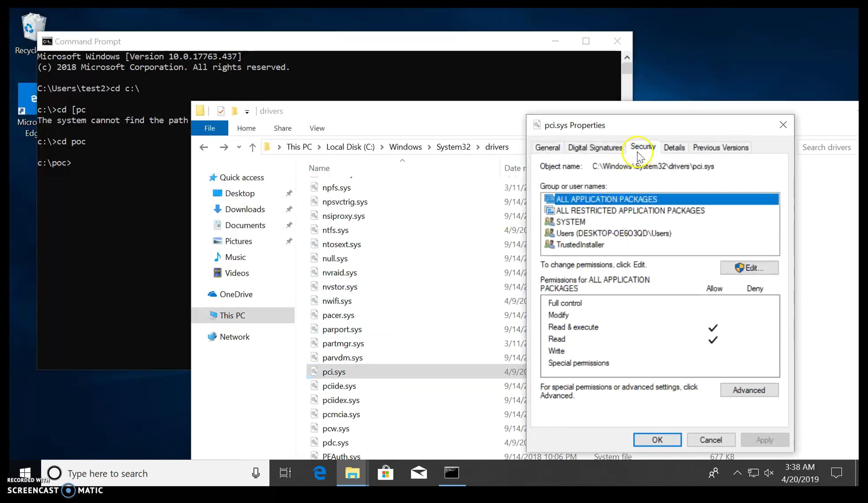Go up one folder level arrow
Image resolution: width=868 pixels, height=503 pixels.
pyautogui.click(x=252, y=147)
